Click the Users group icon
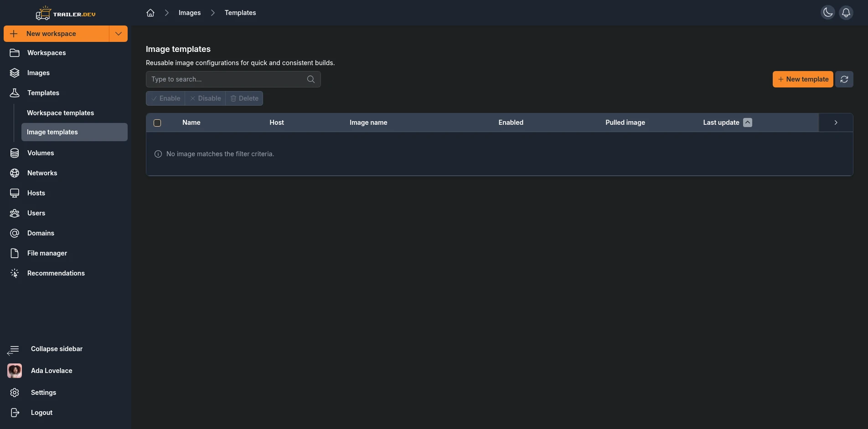The image size is (868, 429). 15,213
